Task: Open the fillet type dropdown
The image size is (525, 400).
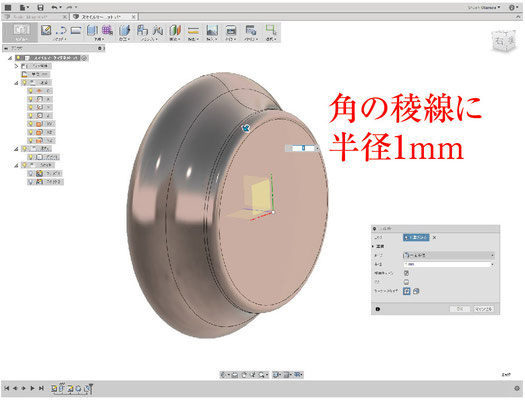Action: click(x=449, y=255)
